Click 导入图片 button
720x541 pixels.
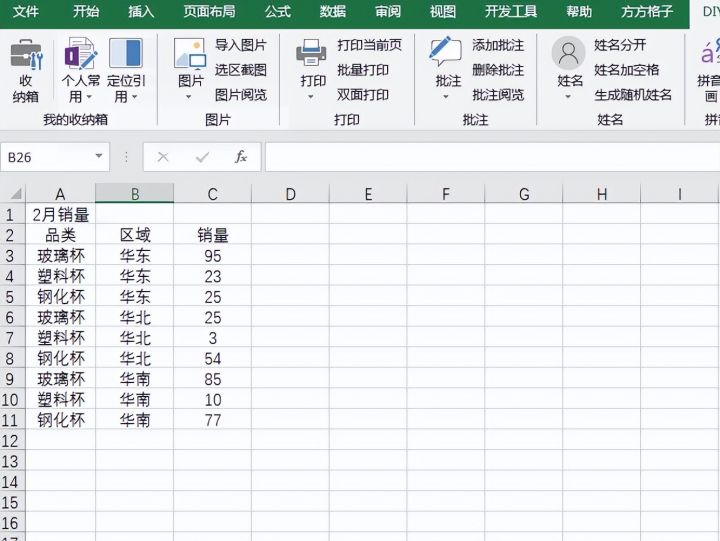click(241, 45)
